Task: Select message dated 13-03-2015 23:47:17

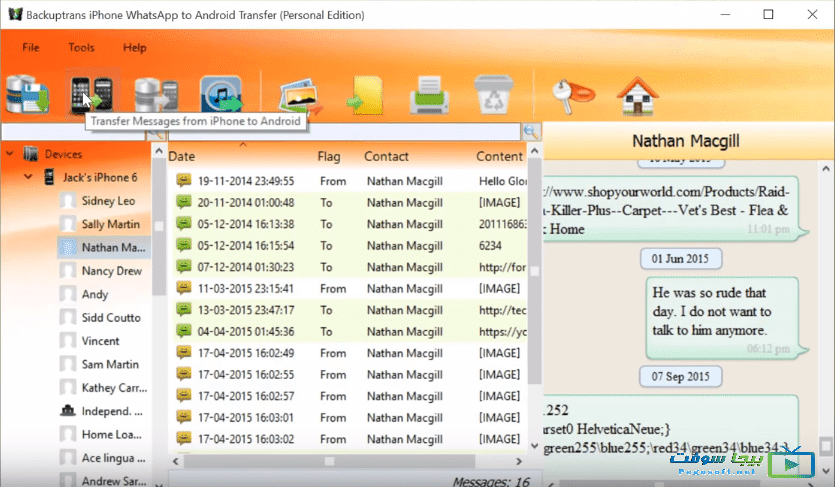Action: coord(350,310)
